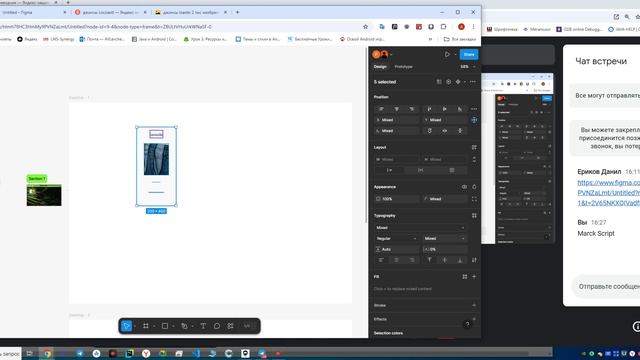Switch to the Design tab
The width and height of the screenshot is (640, 360).
point(380,67)
